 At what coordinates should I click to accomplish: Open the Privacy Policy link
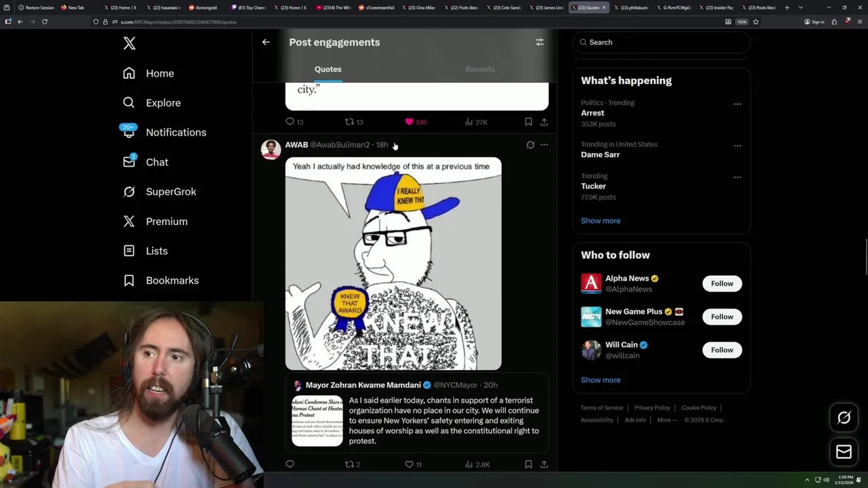tap(652, 408)
